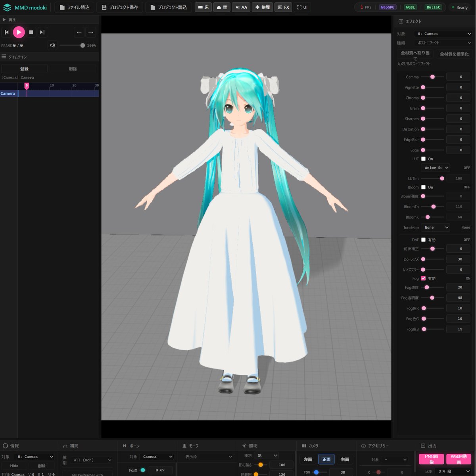
Task: Mute audio with speaker icon
Action: coord(52,45)
